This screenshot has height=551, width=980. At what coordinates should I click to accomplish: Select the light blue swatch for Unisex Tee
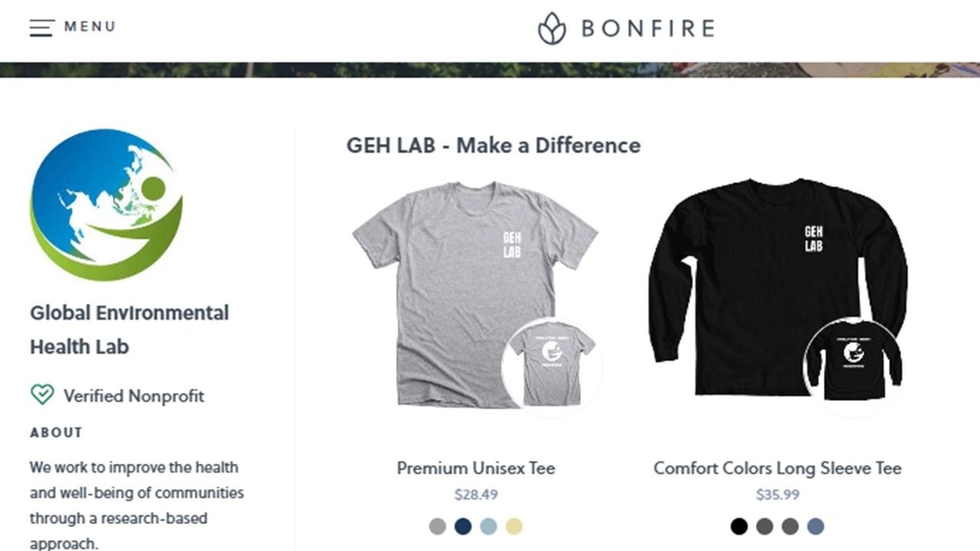(488, 527)
